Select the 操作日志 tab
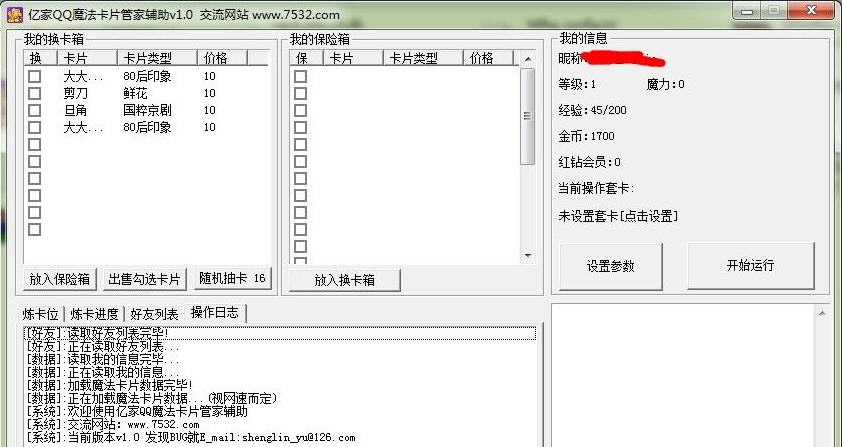Viewport: 842px width, 447px height. 215,313
